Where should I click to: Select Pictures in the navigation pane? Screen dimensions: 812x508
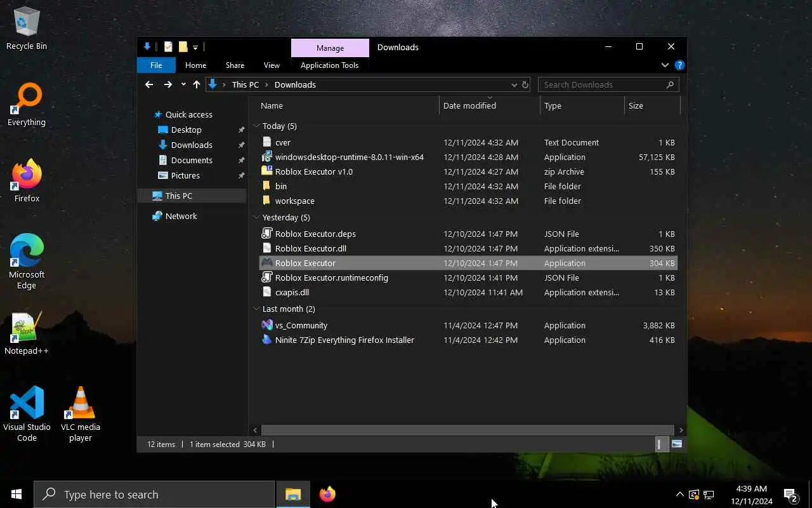click(185, 175)
